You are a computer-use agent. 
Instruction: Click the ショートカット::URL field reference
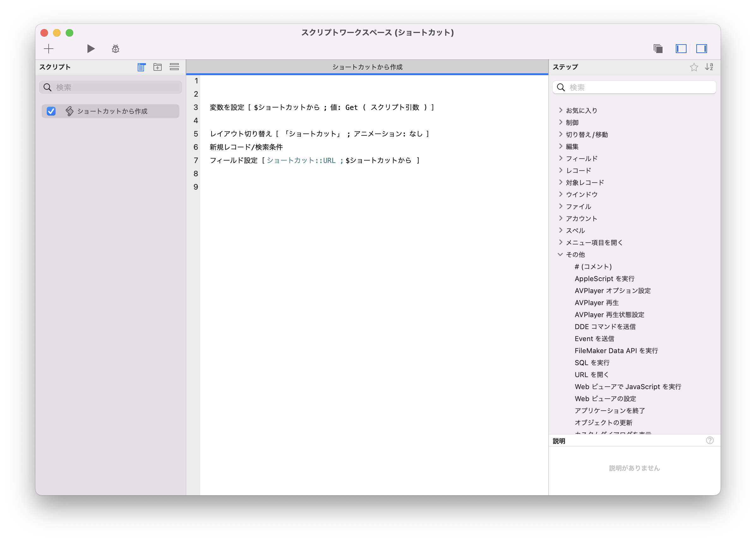[x=301, y=160]
